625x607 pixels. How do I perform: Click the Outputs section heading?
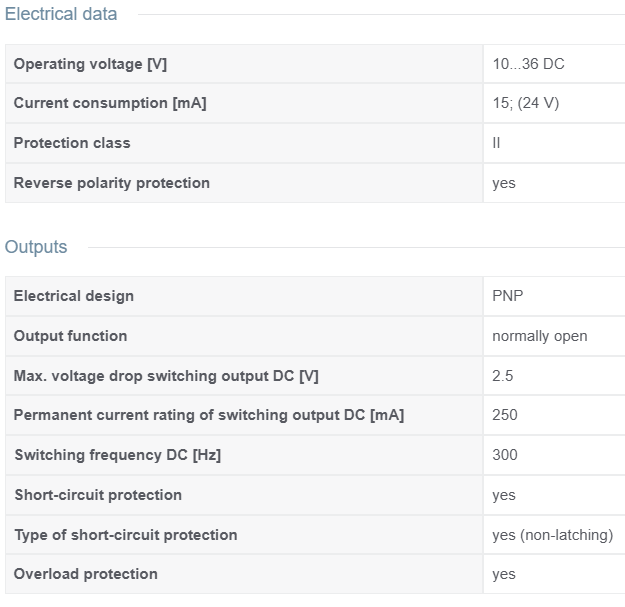[x=36, y=247]
